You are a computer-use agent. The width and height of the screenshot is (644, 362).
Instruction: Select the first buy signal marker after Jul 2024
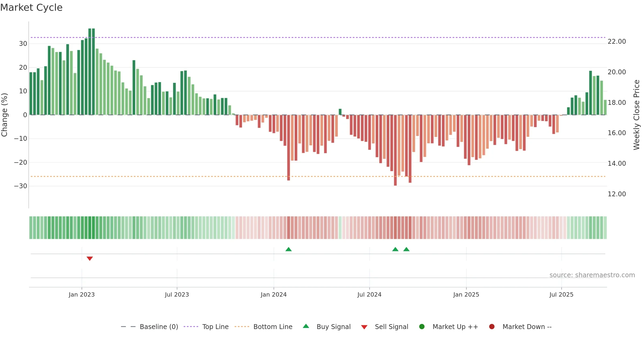pyautogui.click(x=395, y=249)
